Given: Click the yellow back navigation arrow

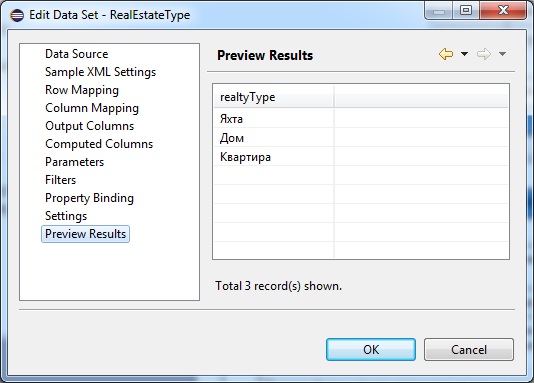Looking at the screenshot, I should coord(446,54).
